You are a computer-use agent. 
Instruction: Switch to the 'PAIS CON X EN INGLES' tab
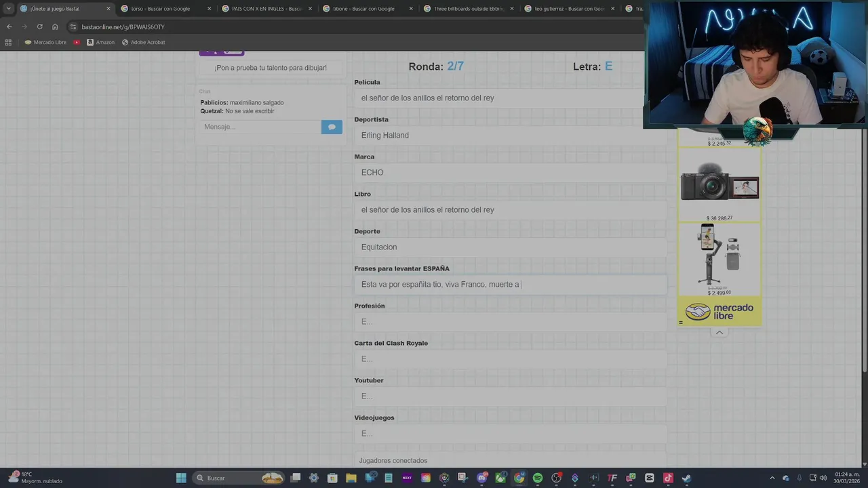(x=267, y=9)
